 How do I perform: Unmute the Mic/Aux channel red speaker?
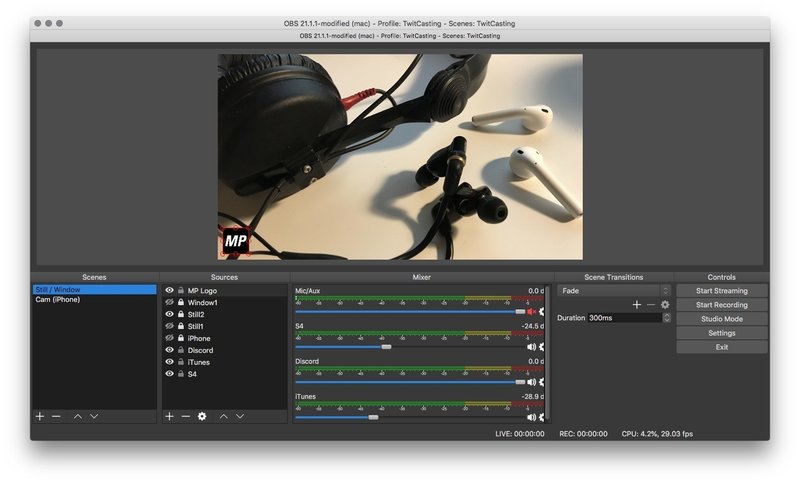pyautogui.click(x=531, y=312)
